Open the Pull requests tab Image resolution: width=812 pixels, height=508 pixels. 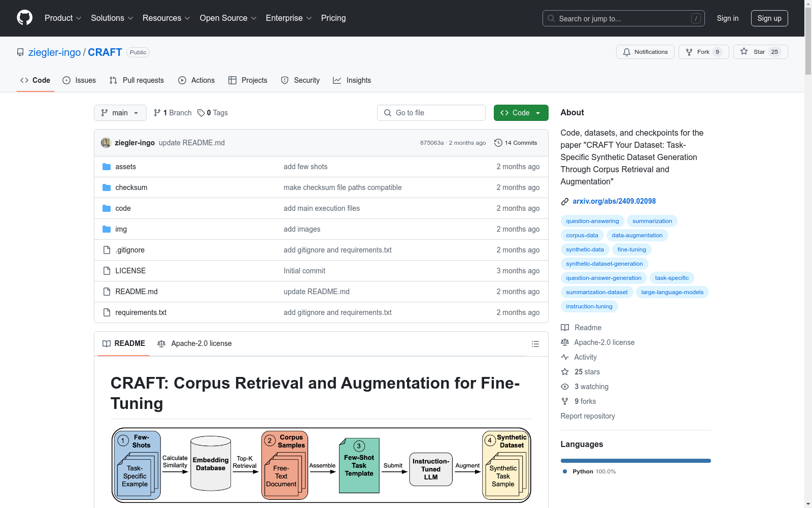137,80
